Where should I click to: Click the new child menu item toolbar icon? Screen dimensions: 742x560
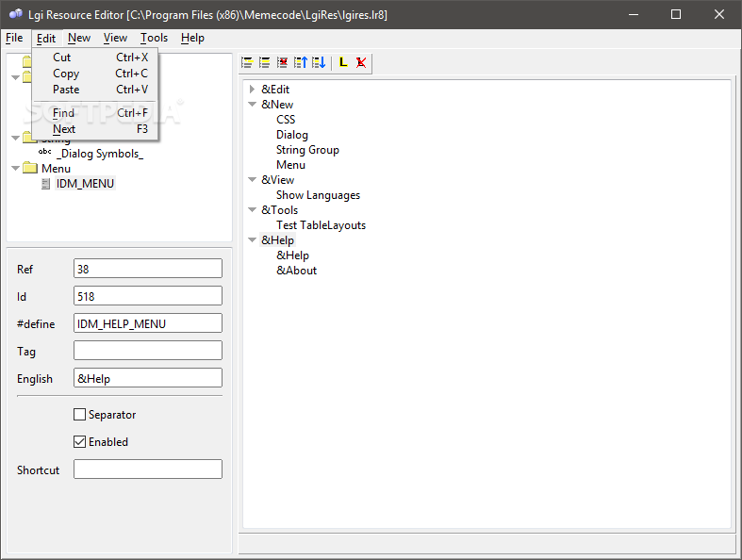click(x=247, y=62)
